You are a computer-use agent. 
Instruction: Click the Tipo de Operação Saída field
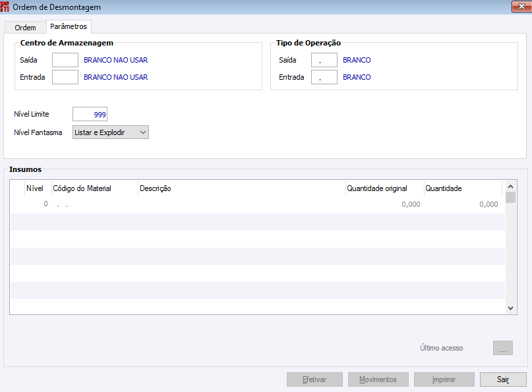click(x=324, y=60)
